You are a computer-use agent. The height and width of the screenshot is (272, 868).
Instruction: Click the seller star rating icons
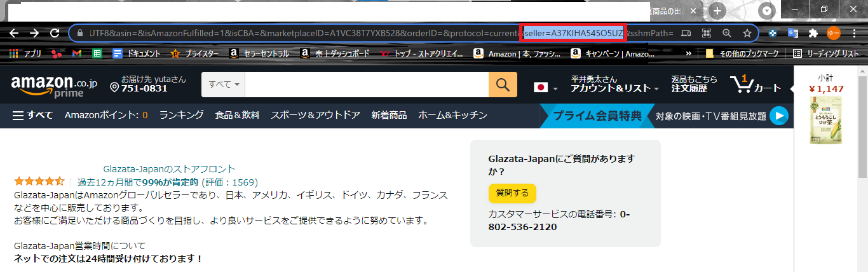pyautogui.click(x=39, y=182)
